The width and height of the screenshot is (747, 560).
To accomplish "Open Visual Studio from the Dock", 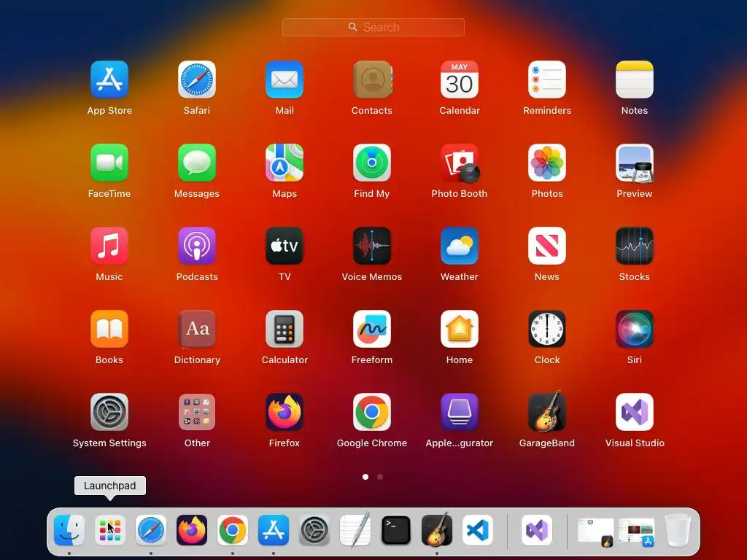I will (x=537, y=530).
